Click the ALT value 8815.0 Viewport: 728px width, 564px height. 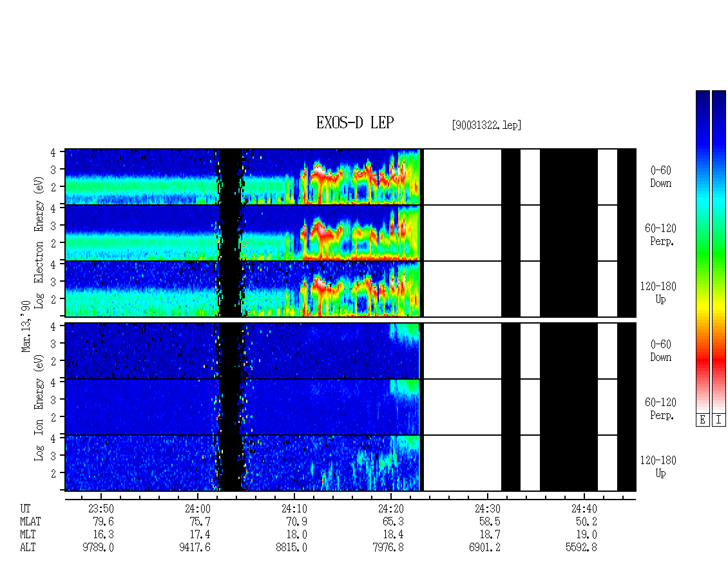click(x=291, y=548)
